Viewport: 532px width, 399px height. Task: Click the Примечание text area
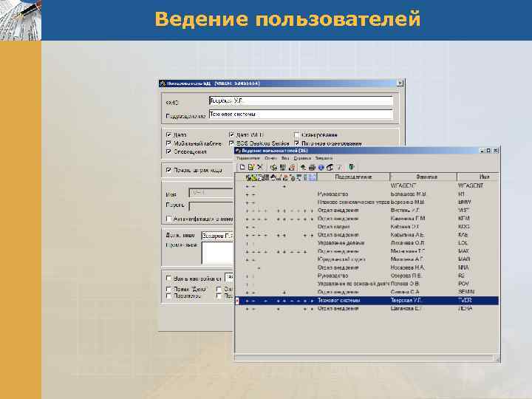click(x=217, y=253)
